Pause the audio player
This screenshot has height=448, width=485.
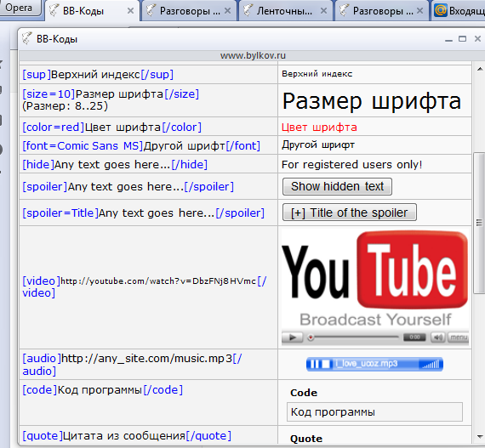point(314,365)
